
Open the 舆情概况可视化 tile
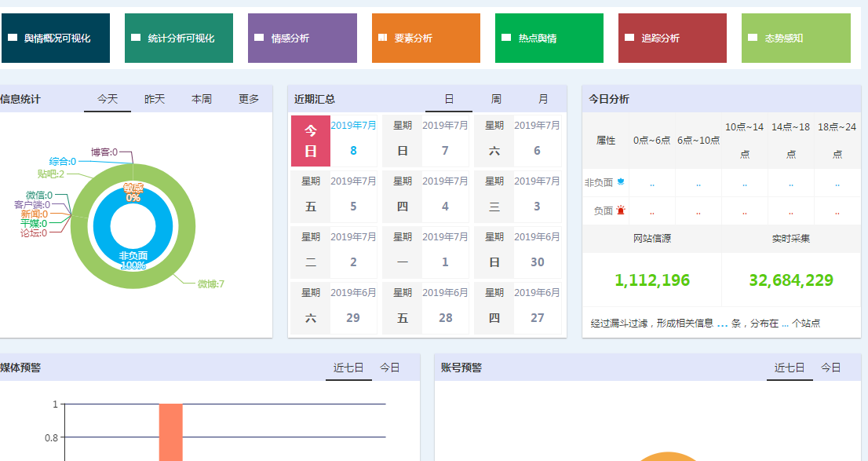pos(56,38)
